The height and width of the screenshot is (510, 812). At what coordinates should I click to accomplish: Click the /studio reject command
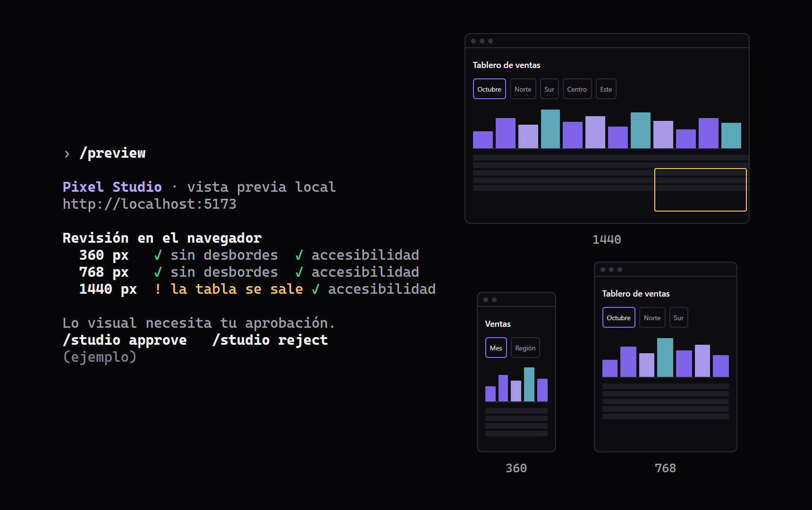coord(270,340)
